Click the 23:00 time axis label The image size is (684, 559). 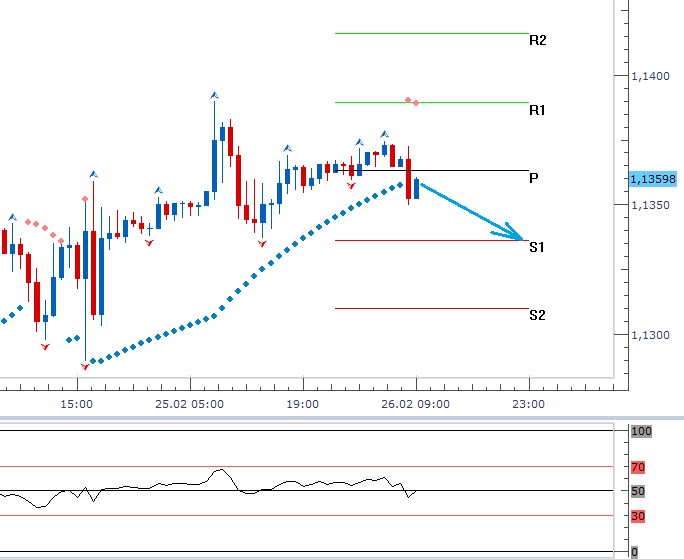[529, 405]
